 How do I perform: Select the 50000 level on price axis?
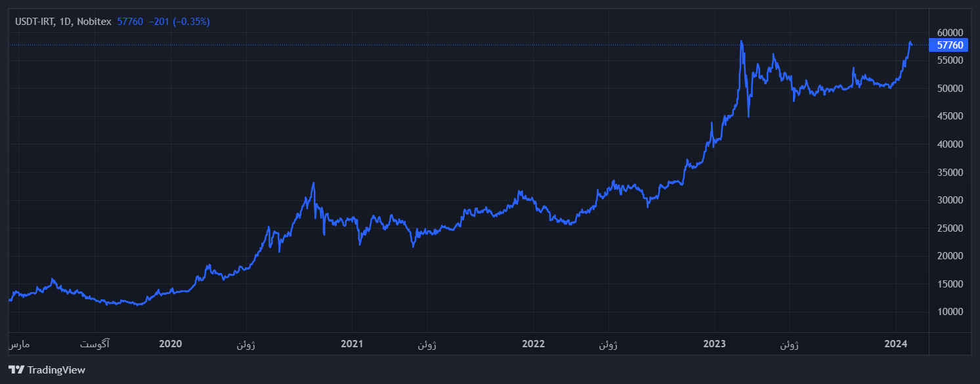(x=950, y=89)
